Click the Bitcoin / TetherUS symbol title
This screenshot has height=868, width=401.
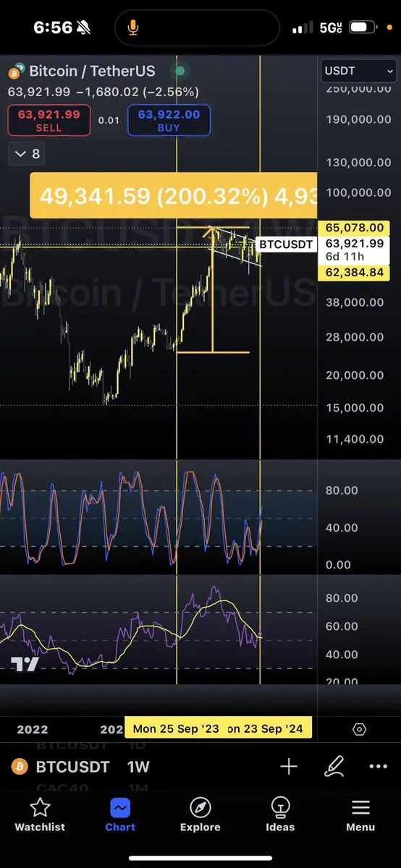[x=91, y=71]
